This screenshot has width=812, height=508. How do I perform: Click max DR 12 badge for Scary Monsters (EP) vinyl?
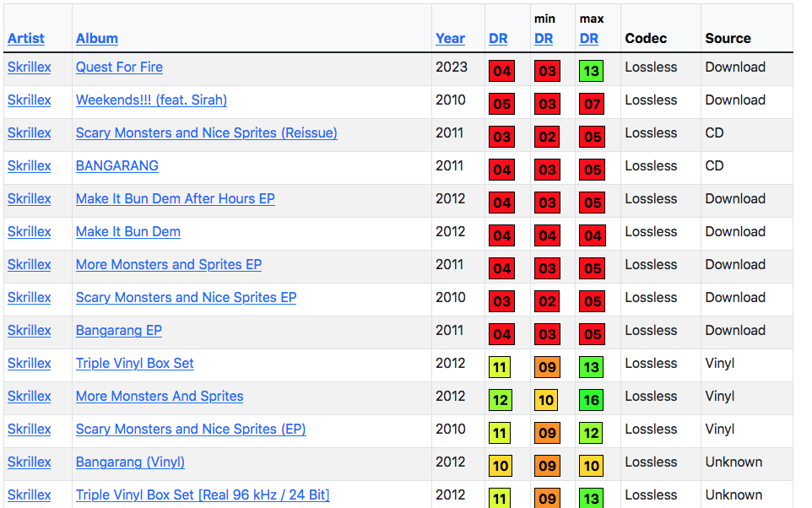592,433
